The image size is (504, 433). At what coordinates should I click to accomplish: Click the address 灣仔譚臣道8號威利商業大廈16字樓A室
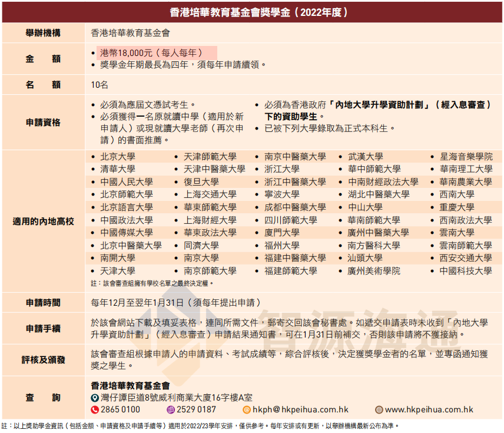coord(177,398)
